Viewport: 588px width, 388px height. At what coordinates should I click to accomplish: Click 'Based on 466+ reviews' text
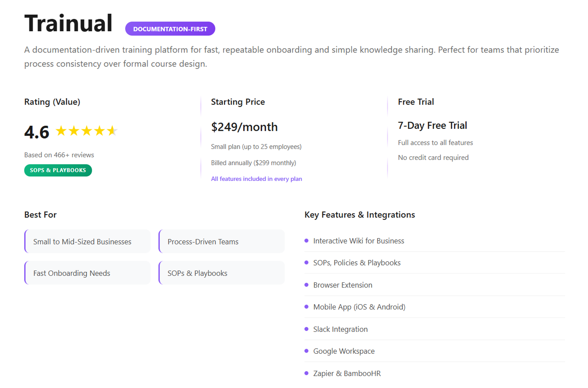(x=59, y=155)
